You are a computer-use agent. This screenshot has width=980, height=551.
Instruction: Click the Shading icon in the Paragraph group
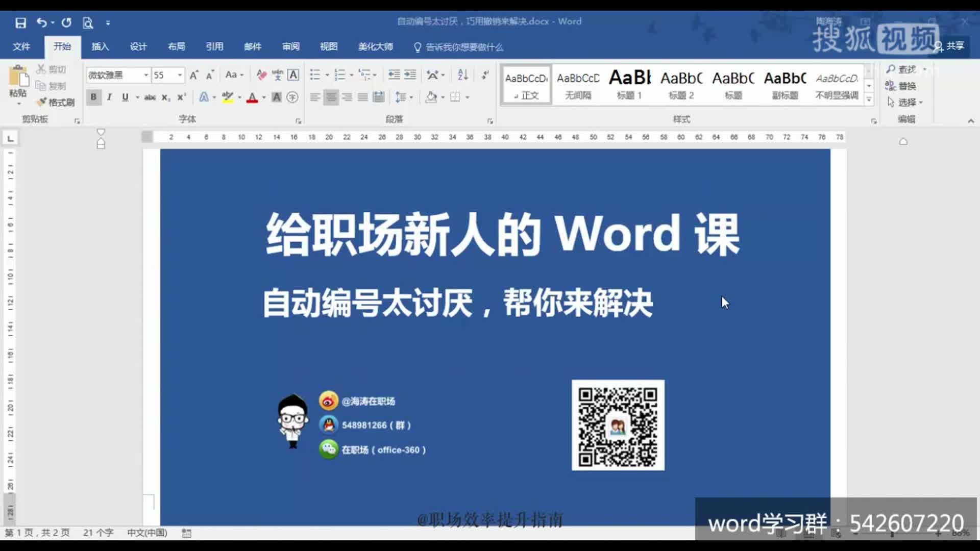pos(431,97)
